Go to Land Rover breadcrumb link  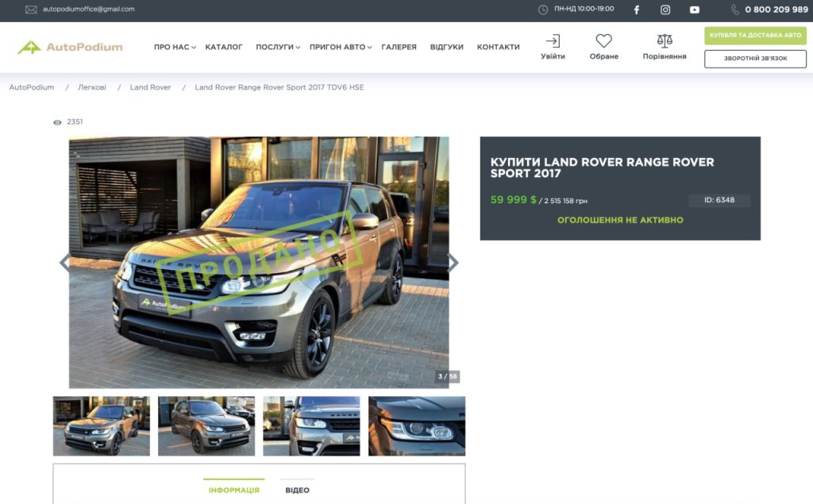[x=150, y=87]
